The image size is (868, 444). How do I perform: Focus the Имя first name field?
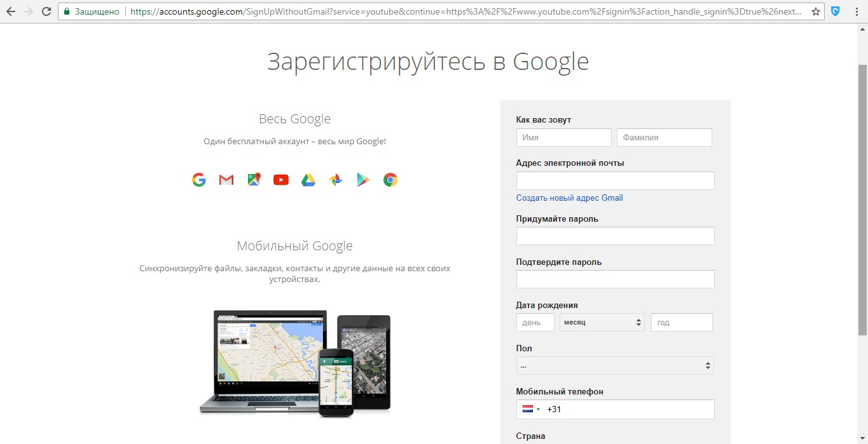[x=563, y=138]
